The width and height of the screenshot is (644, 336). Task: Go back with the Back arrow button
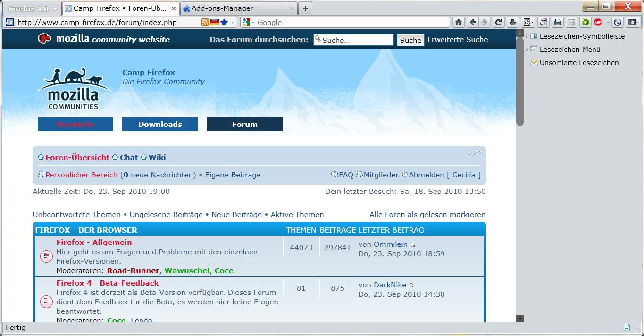(472, 22)
